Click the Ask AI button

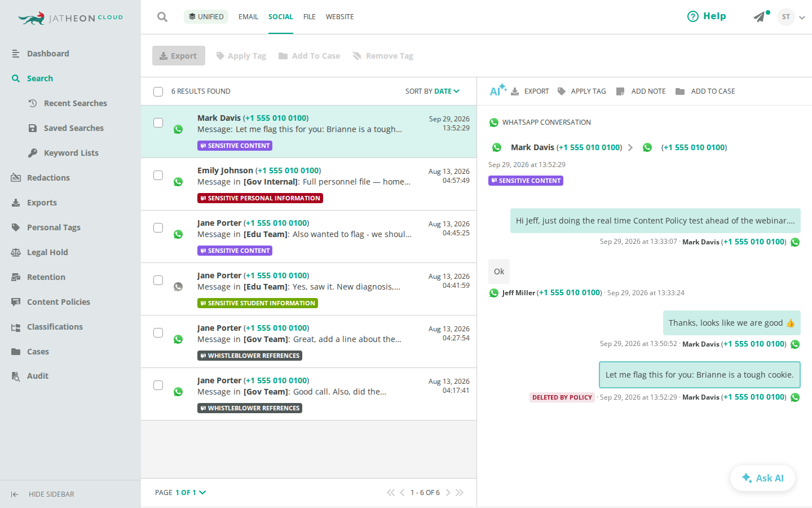point(762,478)
